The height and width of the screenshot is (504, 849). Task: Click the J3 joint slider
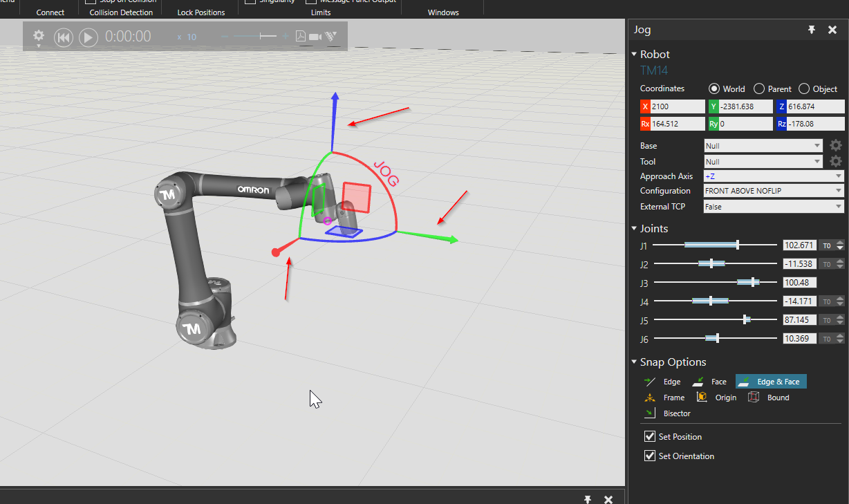tap(715, 282)
